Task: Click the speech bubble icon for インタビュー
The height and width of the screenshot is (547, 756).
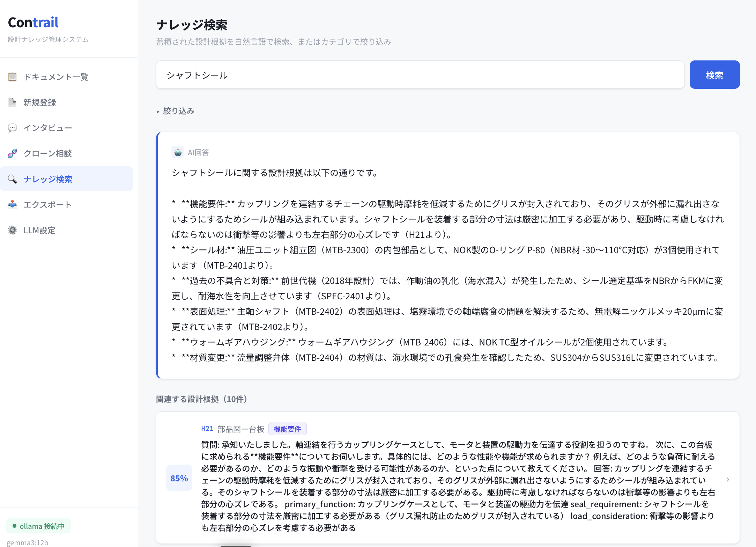Action: click(x=12, y=128)
